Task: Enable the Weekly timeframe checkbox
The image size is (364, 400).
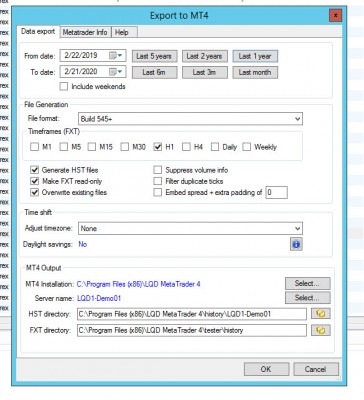Action: click(x=247, y=147)
